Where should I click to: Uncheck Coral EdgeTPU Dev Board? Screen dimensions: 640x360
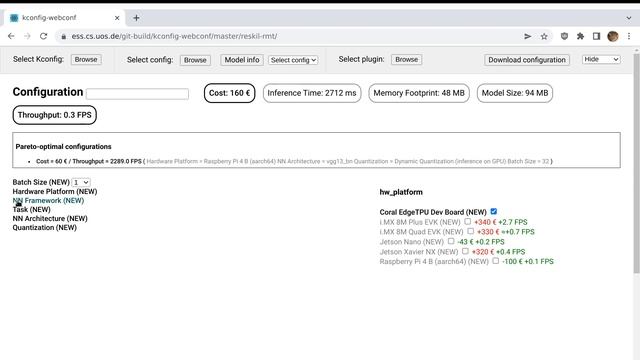point(493,211)
